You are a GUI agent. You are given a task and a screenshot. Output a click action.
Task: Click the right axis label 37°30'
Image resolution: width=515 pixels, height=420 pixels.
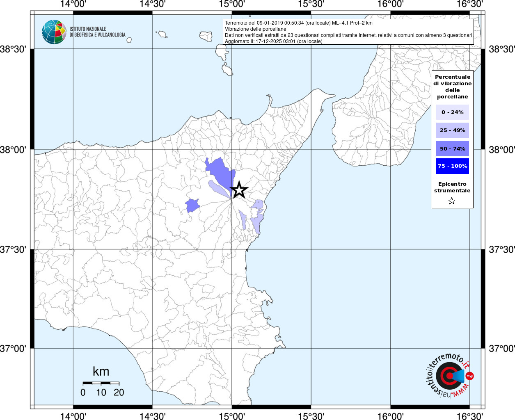point(501,249)
